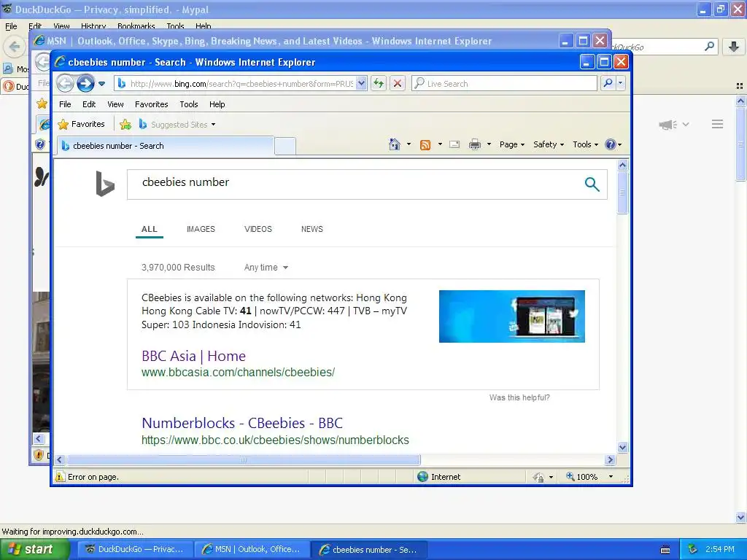
Task: Click the IE Forward navigation button
Action: (86, 84)
